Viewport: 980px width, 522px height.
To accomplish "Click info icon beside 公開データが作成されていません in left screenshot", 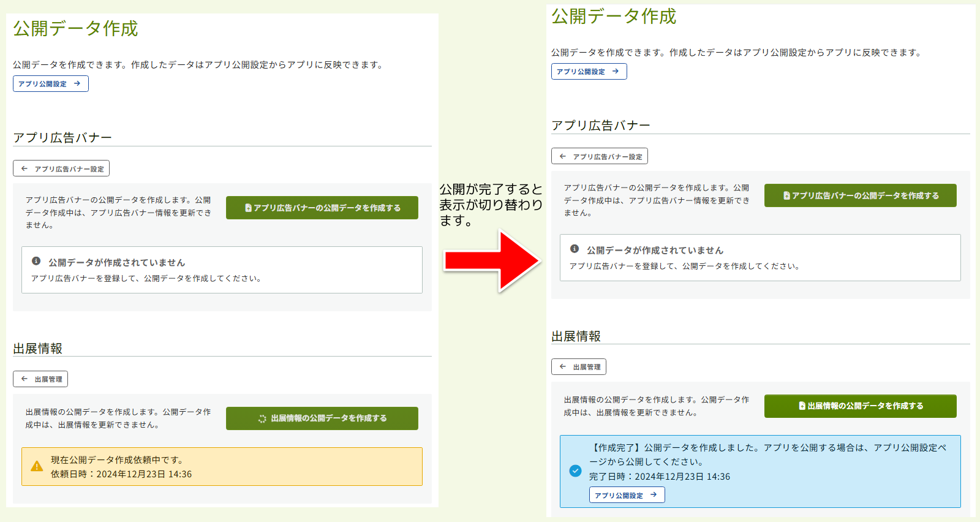I will click(36, 261).
